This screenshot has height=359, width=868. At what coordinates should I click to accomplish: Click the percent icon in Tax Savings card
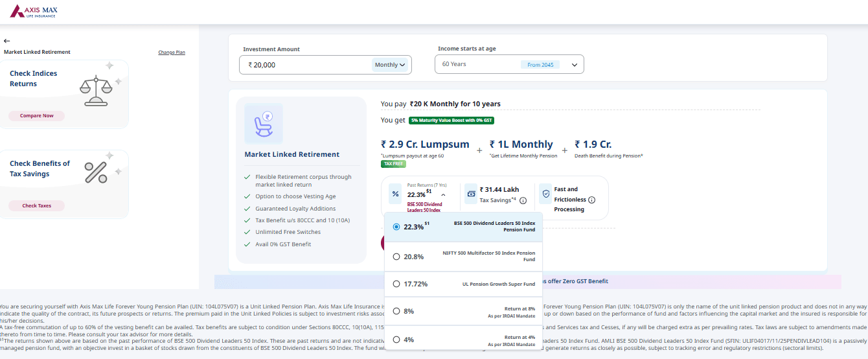(96, 172)
